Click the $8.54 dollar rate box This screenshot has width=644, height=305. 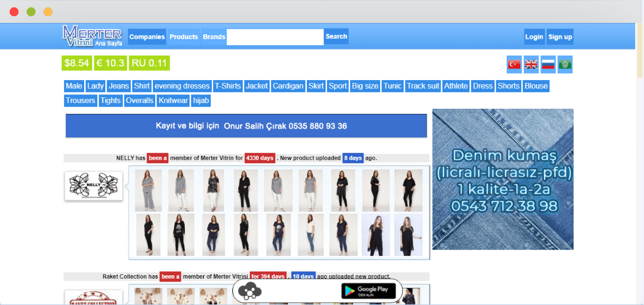click(77, 63)
